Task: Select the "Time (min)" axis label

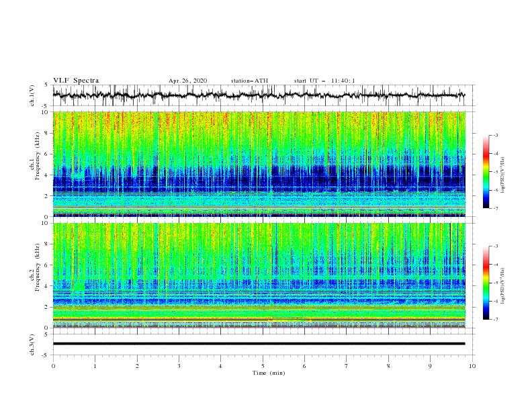Action: click(269, 373)
